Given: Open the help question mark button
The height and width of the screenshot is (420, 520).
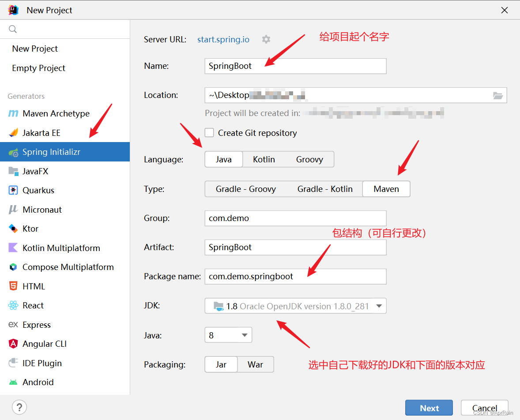Looking at the screenshot, I should pos(19,407).
